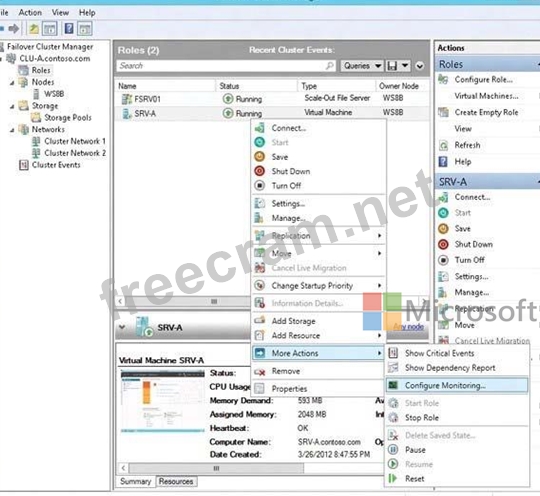Select the FSRV01 role row

coord(272,99)
